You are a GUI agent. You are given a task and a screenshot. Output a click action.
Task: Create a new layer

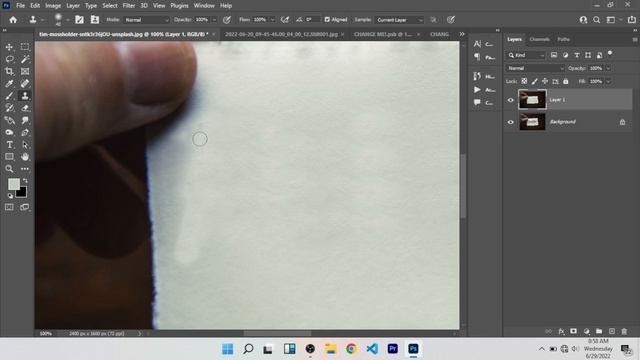612,331
